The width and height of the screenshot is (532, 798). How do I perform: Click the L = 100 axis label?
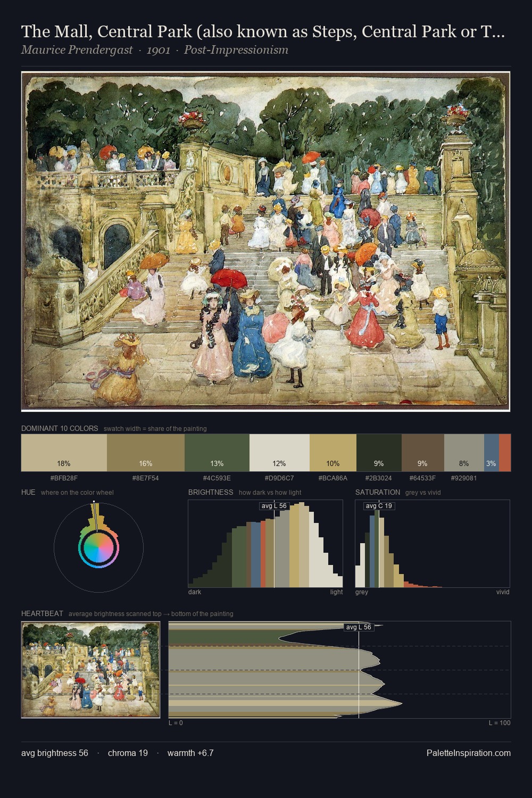(500, 723)
